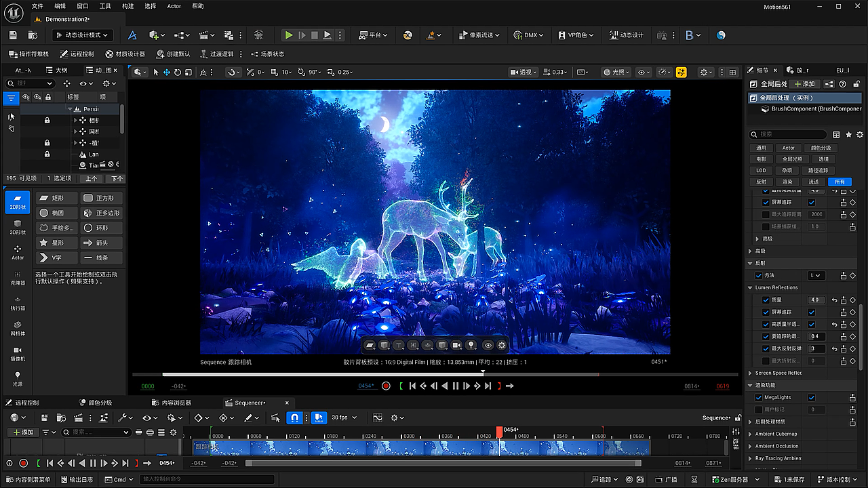Screen dimensions: 868x488
Task: Switch to the 内容浏览器 Content Browser tab
Action: click(x=172, y=403)
